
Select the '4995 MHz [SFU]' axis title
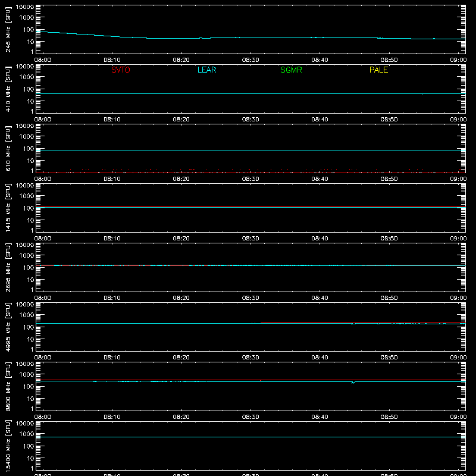point(8,327)
